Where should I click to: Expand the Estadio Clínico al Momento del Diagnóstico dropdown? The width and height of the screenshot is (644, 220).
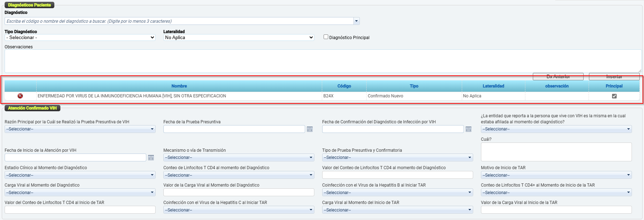click(x=80, y=175)
